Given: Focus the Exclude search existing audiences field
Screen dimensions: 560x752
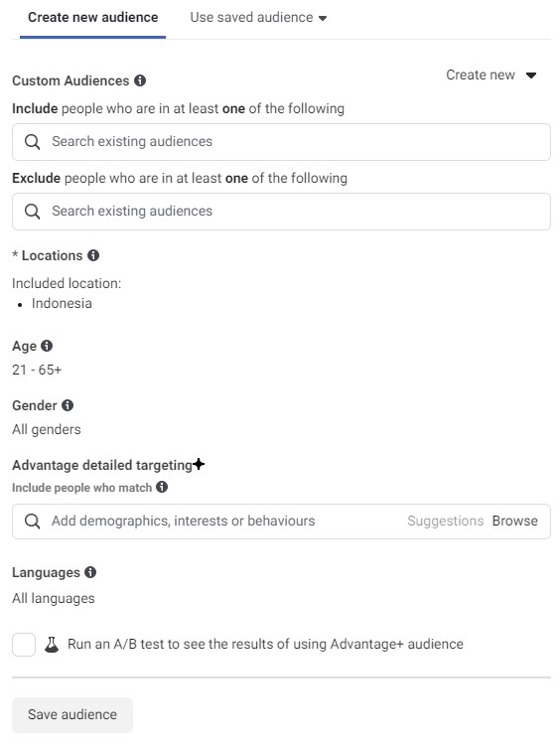Looking at the screenshot, I should click(x=281, y=212).
